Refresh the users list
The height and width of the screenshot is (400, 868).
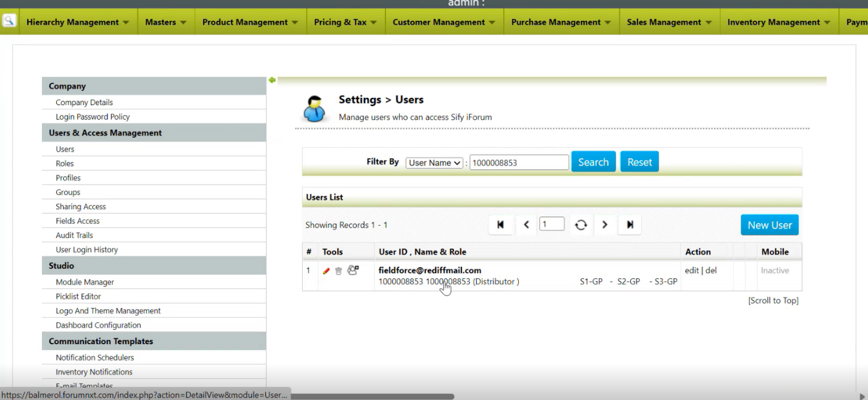581,225
